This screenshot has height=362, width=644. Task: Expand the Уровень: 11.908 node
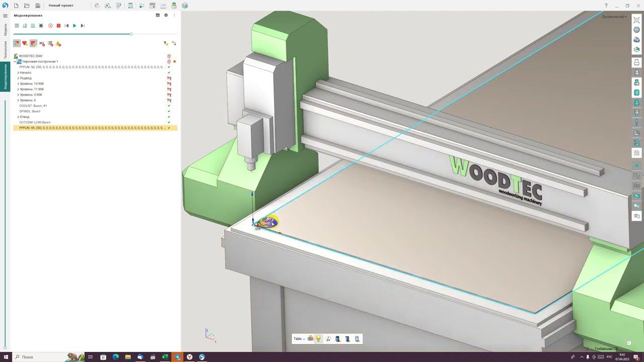[18, 89]
